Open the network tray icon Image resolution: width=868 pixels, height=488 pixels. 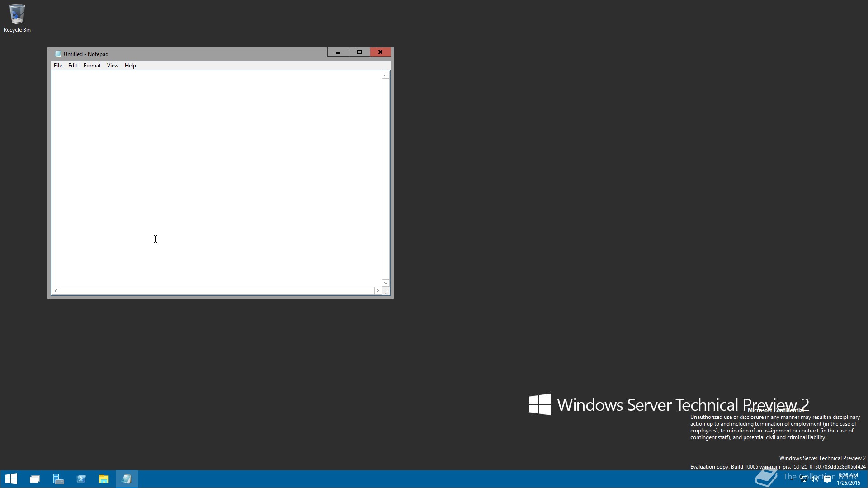coord(804,479)
